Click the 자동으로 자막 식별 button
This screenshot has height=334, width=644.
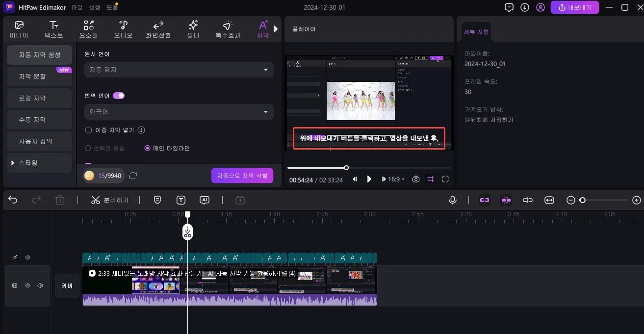pos(242,175)
